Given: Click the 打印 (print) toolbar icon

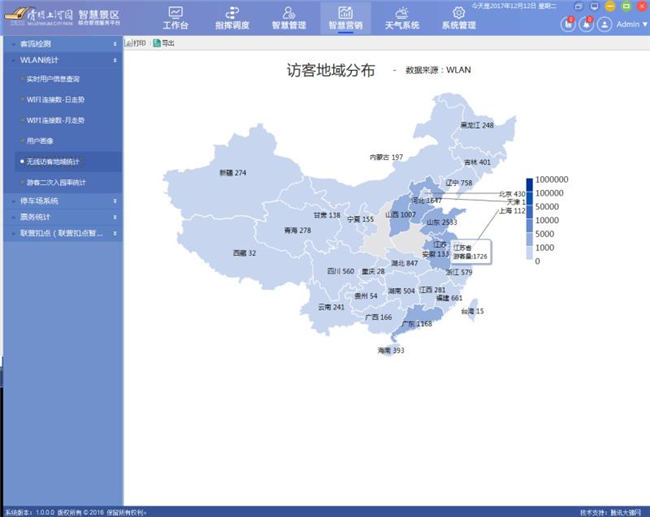Looking at the screenshot, I should click(x=135, y=44).
